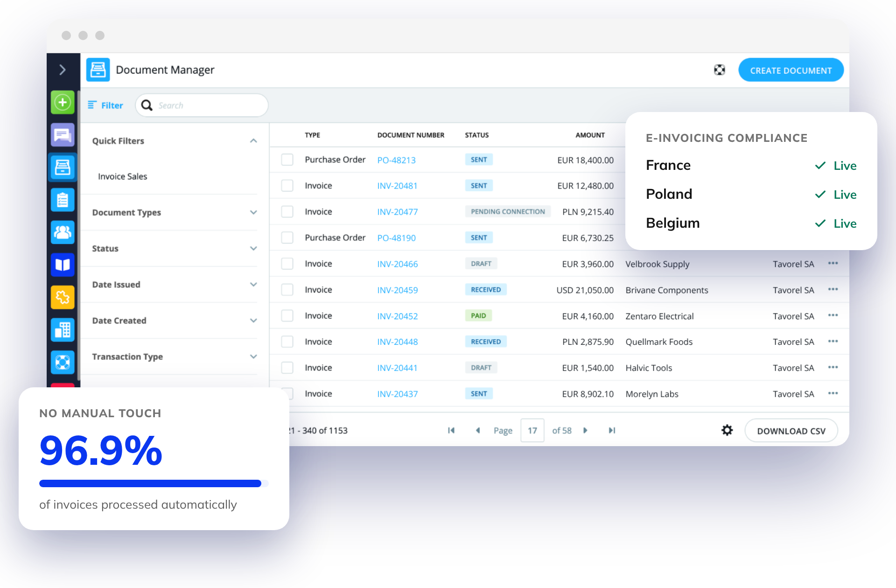Sort by the Document Number column header

411,135
